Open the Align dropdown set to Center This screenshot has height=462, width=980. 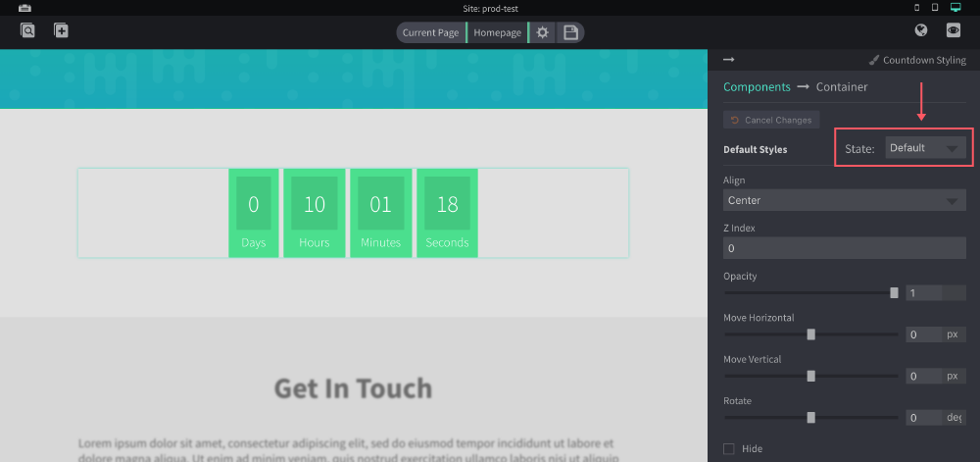tap(845, 200)
